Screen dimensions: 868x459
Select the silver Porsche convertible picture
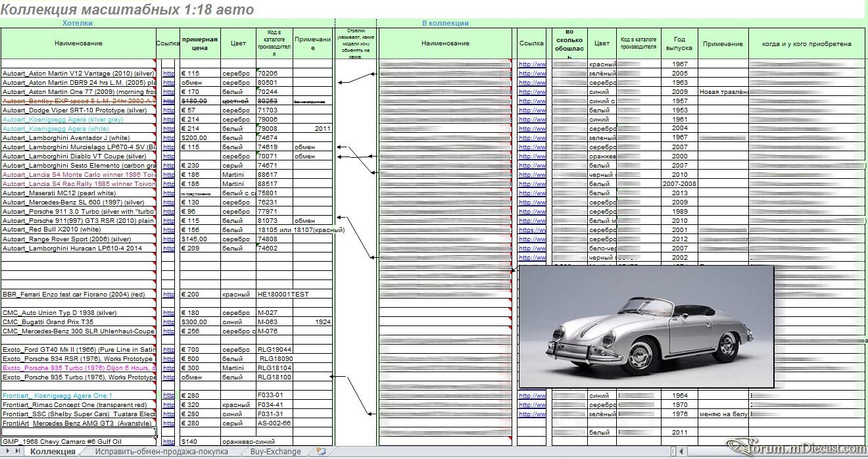646,327
